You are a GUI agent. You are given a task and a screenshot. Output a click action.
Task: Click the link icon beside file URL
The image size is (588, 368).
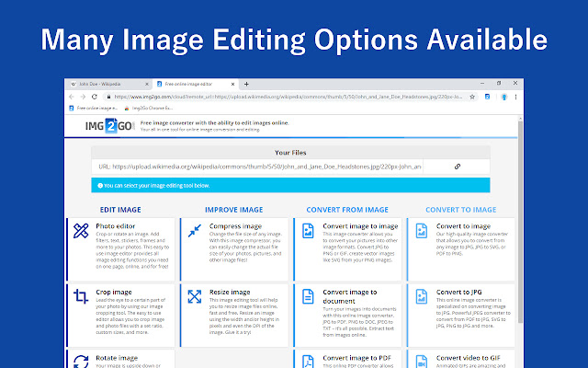point(458,167)
